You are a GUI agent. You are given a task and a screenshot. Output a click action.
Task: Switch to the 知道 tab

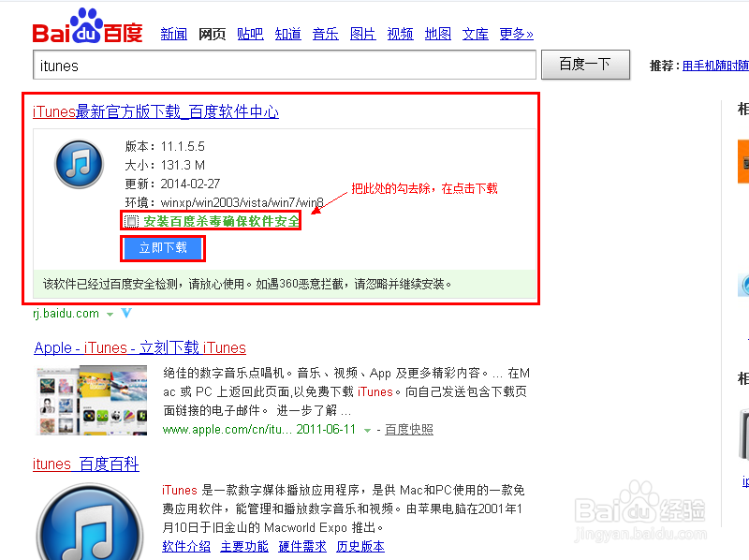pos(288,34)
